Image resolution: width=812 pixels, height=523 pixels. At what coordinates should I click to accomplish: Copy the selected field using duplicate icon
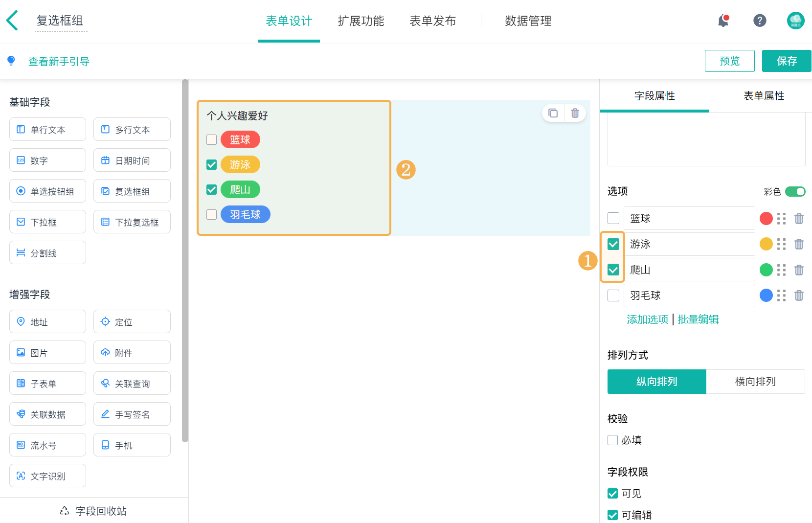[x=553, y=113]
